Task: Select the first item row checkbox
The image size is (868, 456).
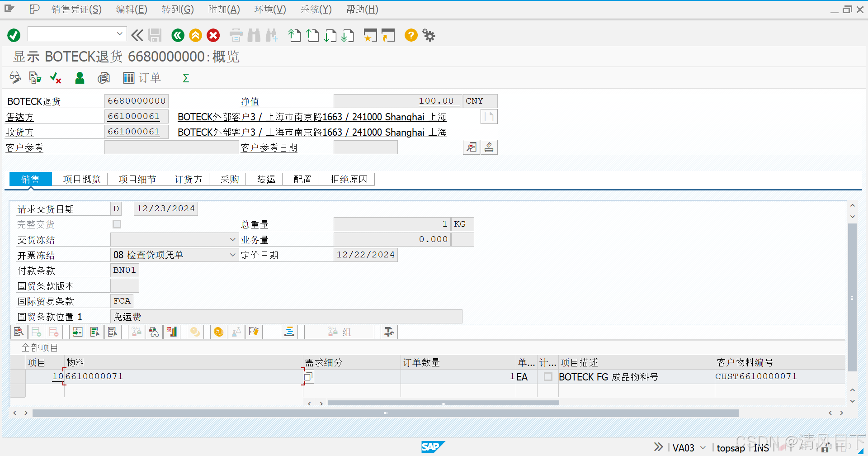Action: [x=18, y=376]
